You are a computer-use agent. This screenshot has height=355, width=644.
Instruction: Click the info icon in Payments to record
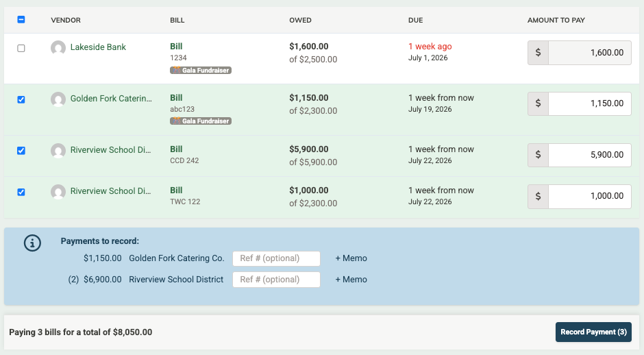pyautogui.click(x=32, y=243)
